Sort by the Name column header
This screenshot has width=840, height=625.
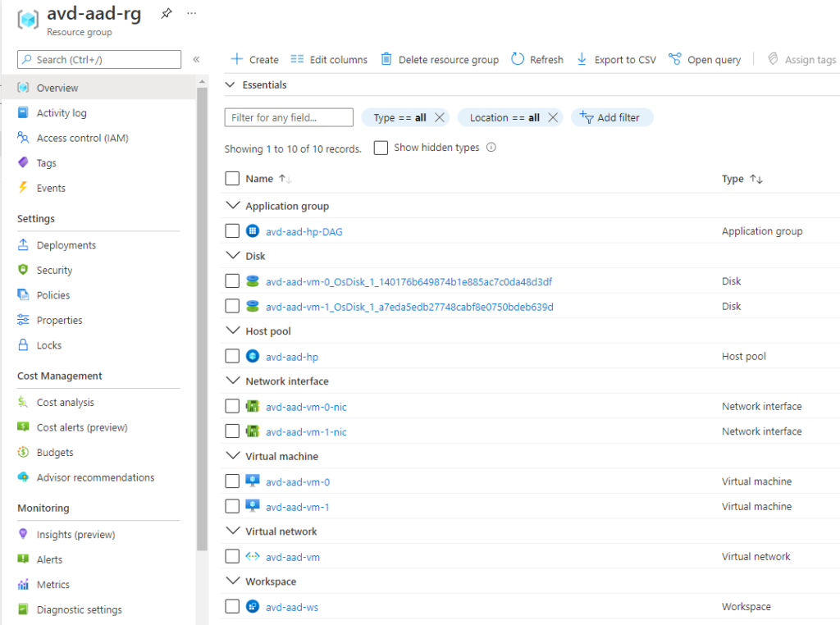(x=268, y=179)
